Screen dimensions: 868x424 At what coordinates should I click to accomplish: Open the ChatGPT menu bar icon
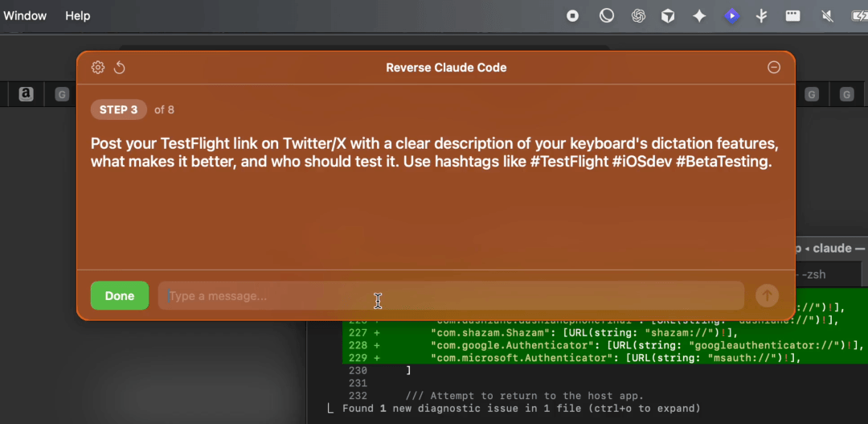tap(638, 16)
